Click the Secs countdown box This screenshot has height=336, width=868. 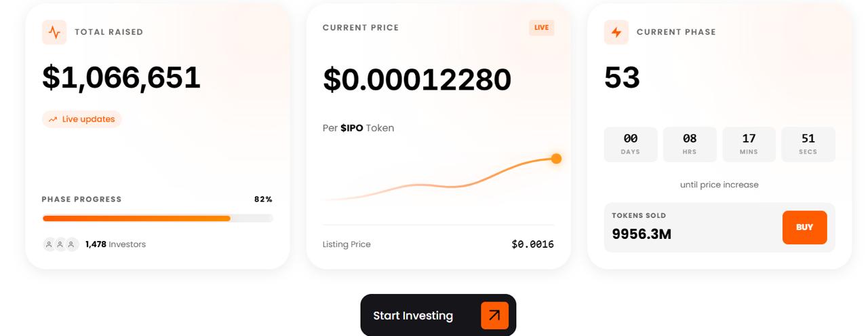(x=808, y=144)
